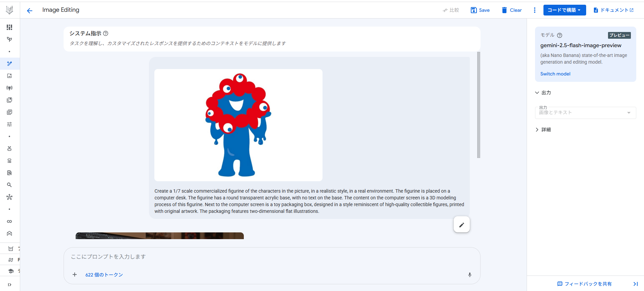Click the Switch model link
This screenshot has height=291, width=644.
point(555,74)
